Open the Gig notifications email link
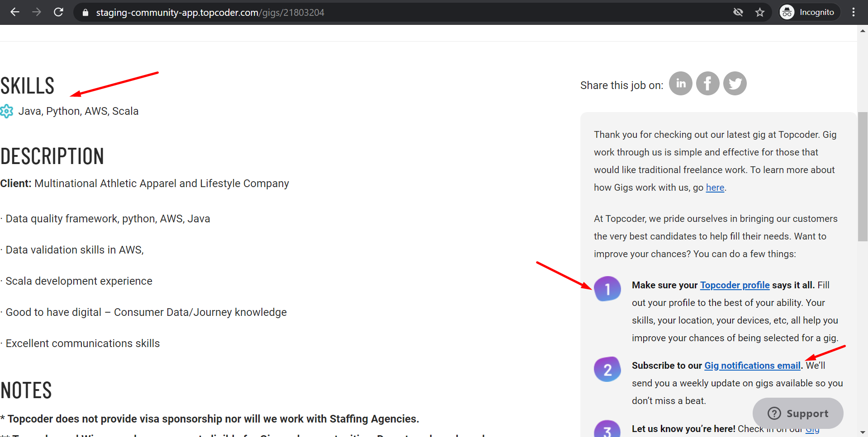Screen dimensions: 868x437 pyautogui.click(x=753, y=366)
